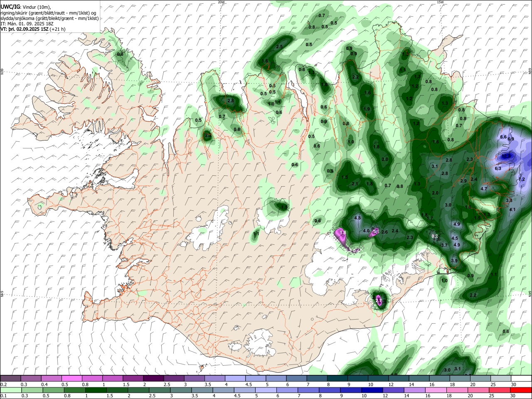The image size is (532, 399).
Task: Click the valid time 'VT: þri. 02.09.2025 15Z'
Action: click(25, 30)
